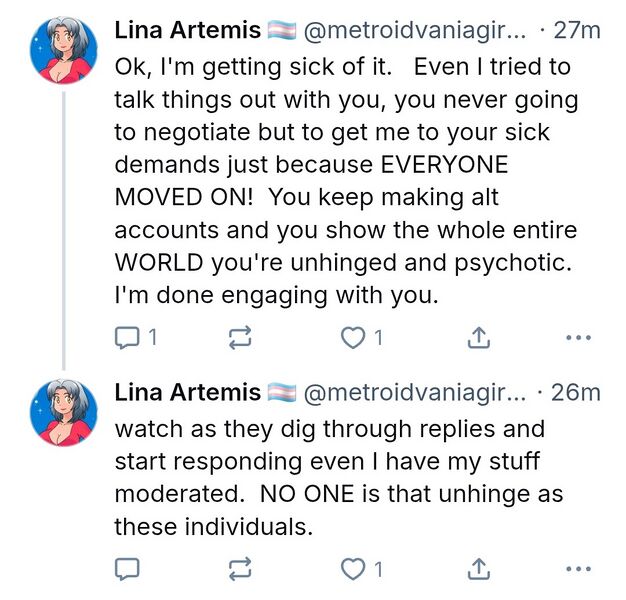This screenshot has width=626, height=600.
Task: Share the 'I'm done engaging' post
Action: tap(479, 339)
